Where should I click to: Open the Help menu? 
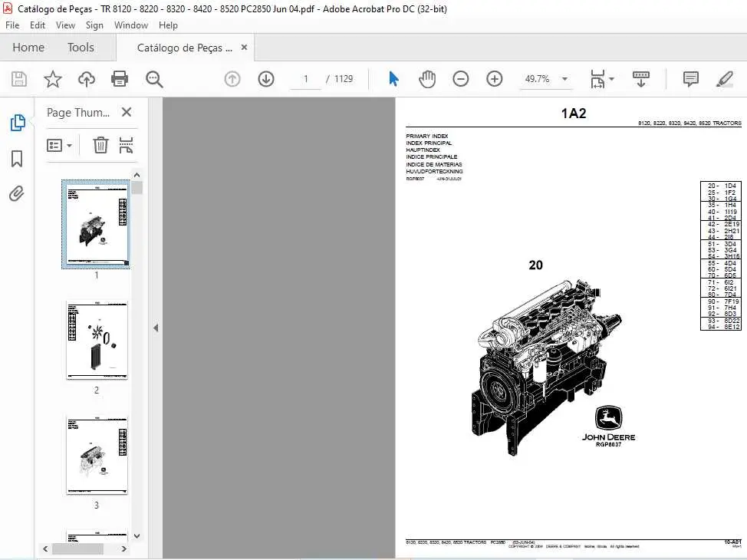(x=168, y=25)
